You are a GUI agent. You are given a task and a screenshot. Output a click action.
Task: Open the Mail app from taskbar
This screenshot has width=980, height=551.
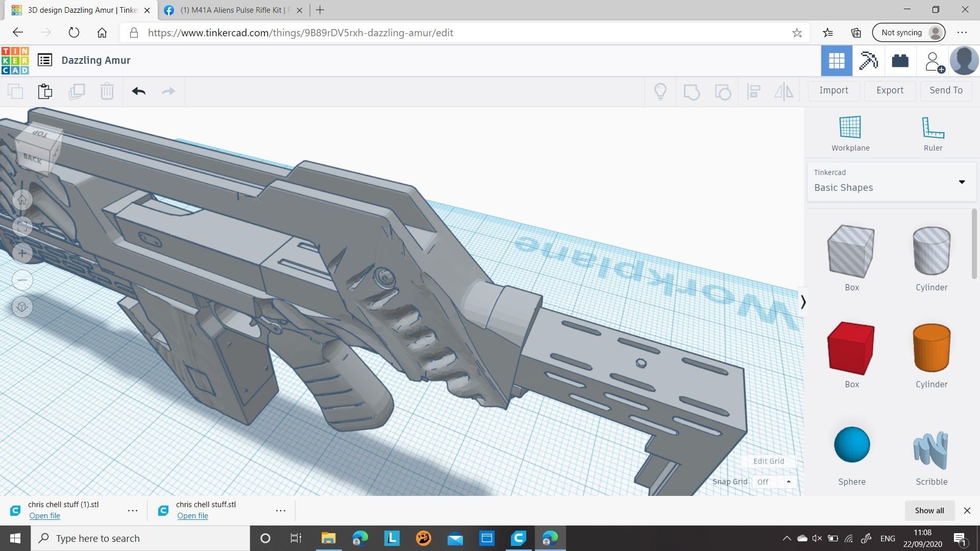[x=455, y=538]
